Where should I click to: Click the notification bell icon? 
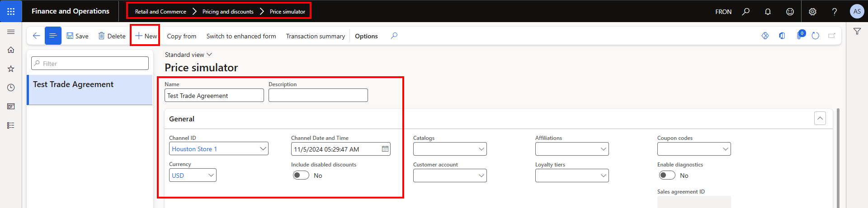pyautogui.click(x=768, y=12)
